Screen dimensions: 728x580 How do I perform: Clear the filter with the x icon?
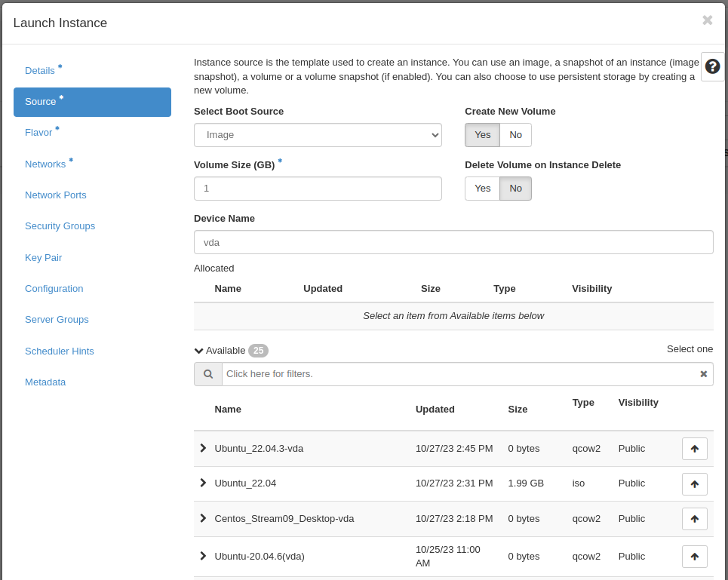pyautogui.click(x=703, y=374)
